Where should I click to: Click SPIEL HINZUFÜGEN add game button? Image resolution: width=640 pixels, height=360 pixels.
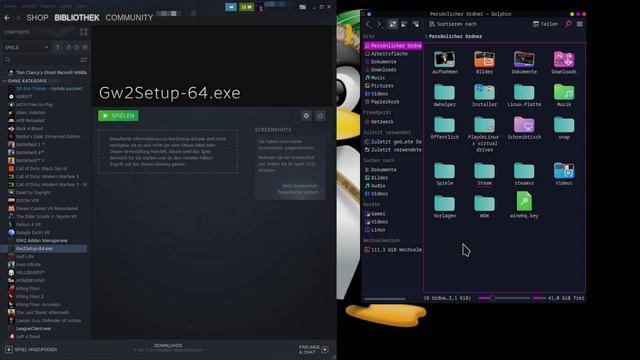(x=31, y=350)
